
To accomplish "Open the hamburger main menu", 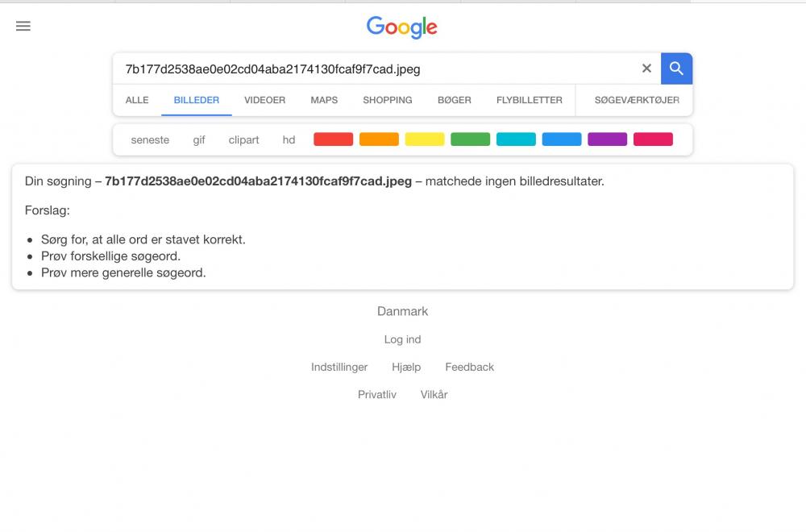I will pos(23,27).
